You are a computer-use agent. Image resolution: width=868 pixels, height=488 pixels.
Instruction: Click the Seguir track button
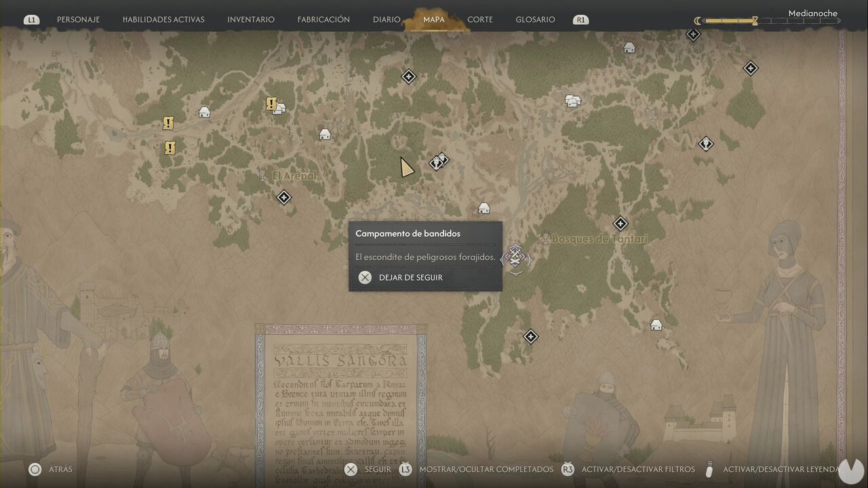tap(368, 469)
